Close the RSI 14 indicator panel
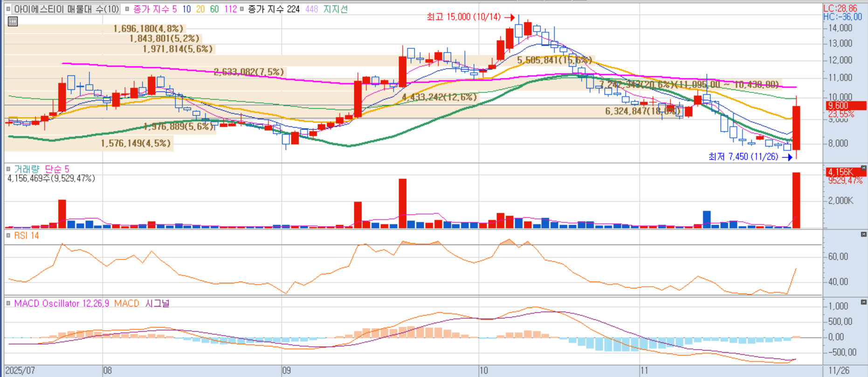Image resolution: width=868 pixels, height=377 pixels. pyautogui.click(x=863, y=234)
